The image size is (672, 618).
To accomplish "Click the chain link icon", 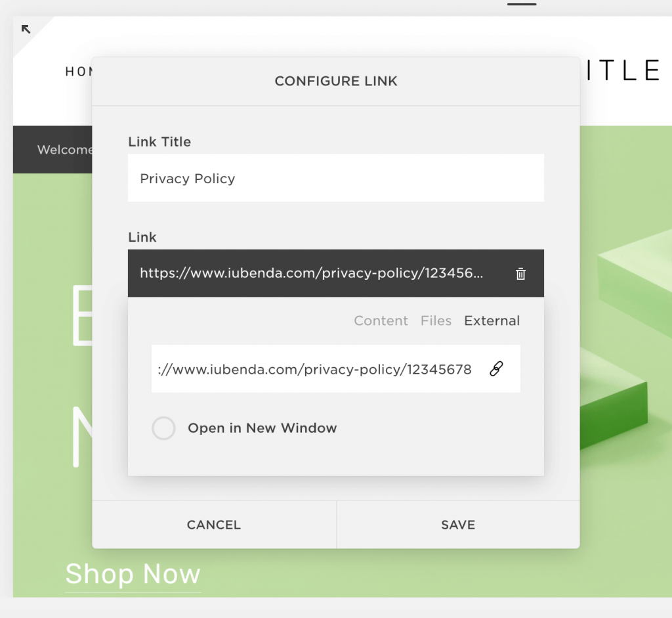I will [x=496, y=369].
